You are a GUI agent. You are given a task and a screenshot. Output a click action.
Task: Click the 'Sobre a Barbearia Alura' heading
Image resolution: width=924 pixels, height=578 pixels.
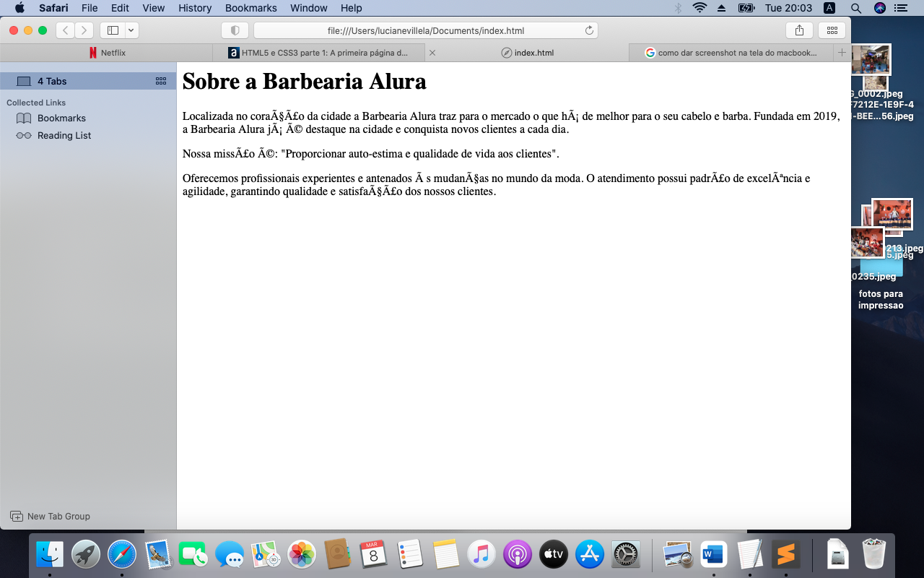pyautogui.click(x=304, y=81)
